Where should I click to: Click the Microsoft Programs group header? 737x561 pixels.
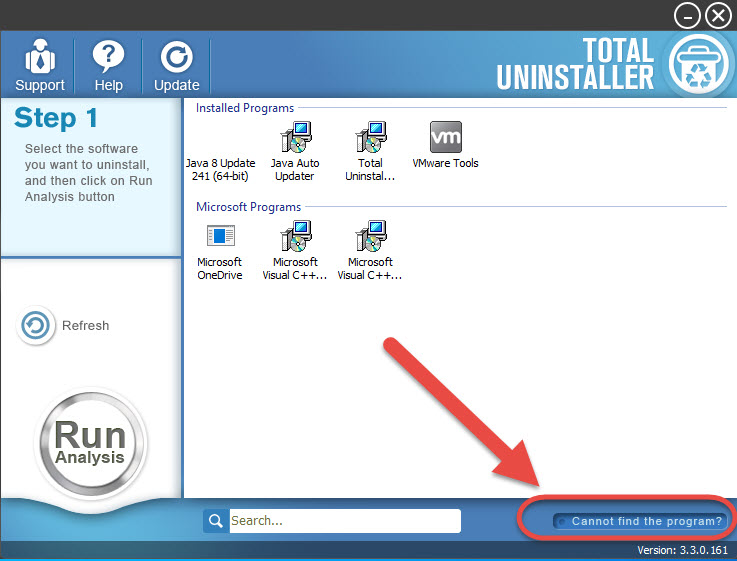(248, 207)
